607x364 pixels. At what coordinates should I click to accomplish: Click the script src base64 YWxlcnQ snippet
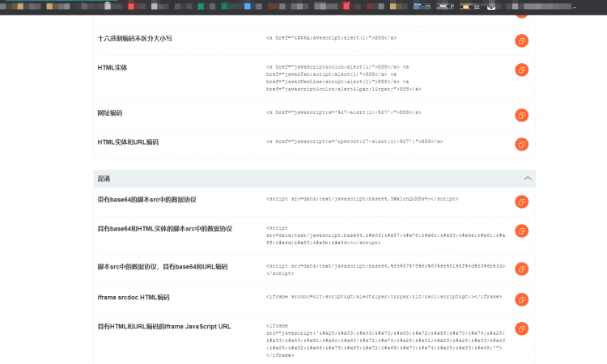click(363, 199)
